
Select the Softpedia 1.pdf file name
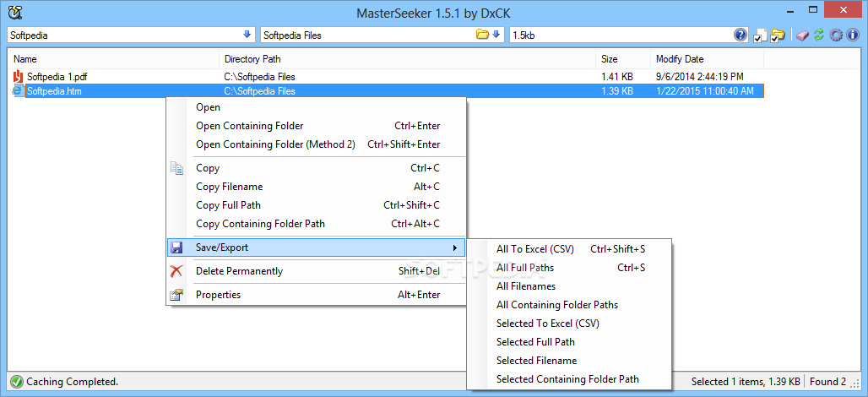pyautogui.click(x=57, y=76)
